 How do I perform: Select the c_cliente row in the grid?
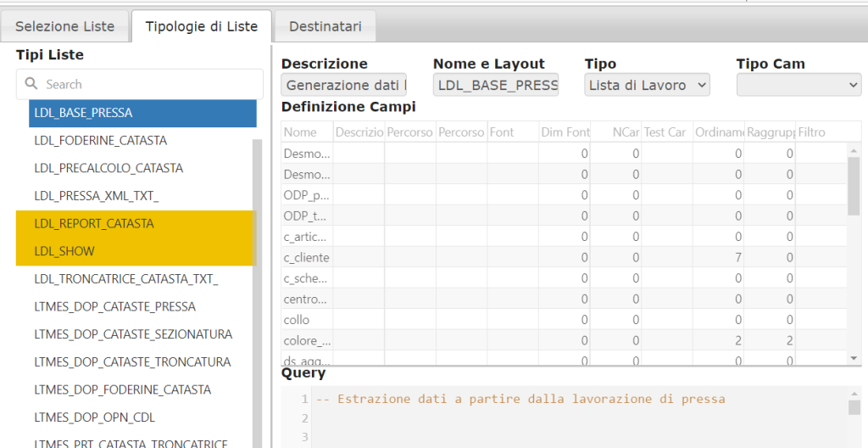click(x=306, y=257)
